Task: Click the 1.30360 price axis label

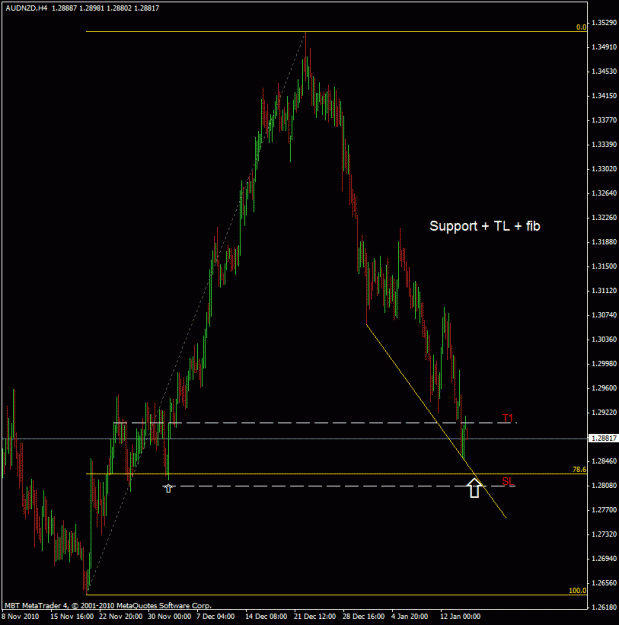Action: click(604, 339)
